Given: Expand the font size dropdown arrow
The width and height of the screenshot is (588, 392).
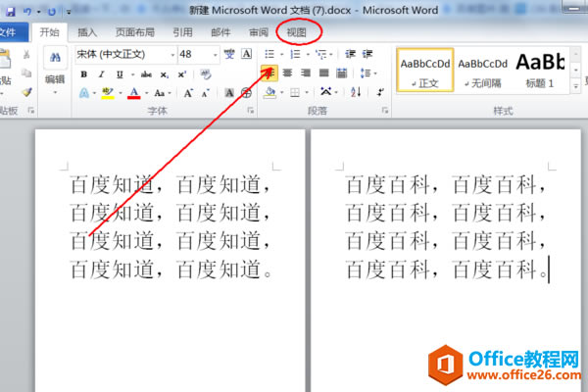Looking at the screenshot, I should (x=216, y=55).
